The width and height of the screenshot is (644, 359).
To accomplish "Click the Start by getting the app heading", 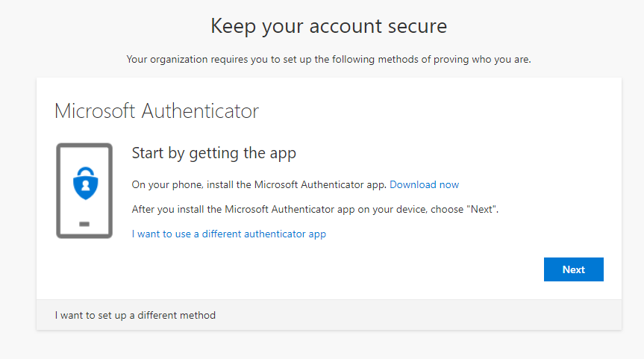I will pos(213,153).
